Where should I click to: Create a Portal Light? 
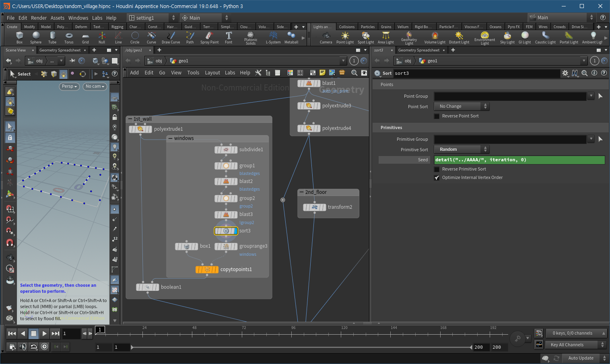point(569,38)
